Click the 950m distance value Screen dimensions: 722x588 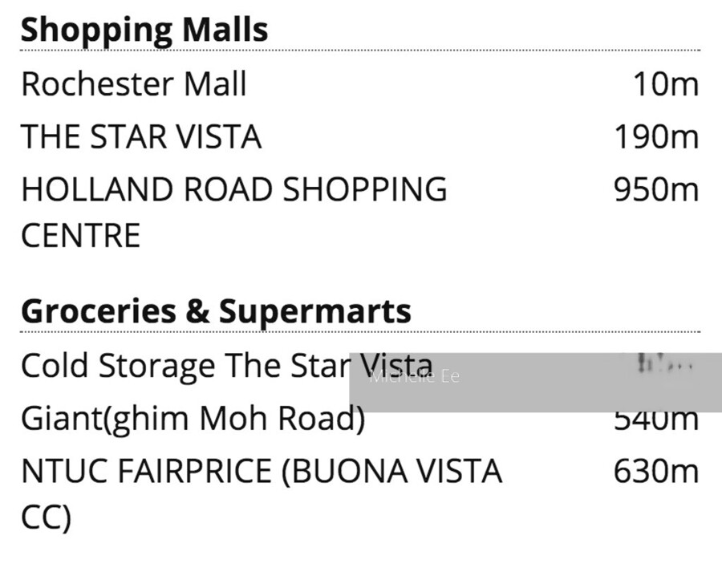656,189
